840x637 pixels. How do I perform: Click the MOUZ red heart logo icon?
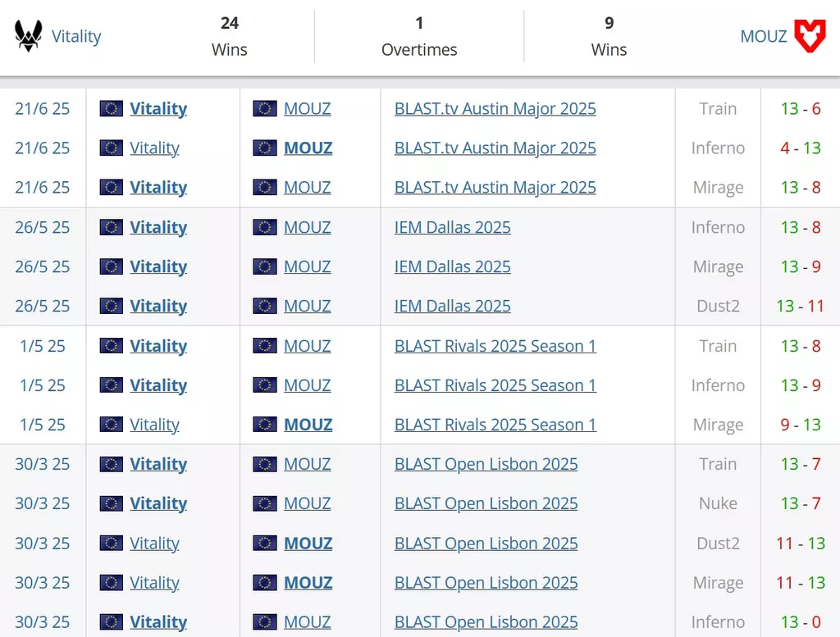coord(810,36)
